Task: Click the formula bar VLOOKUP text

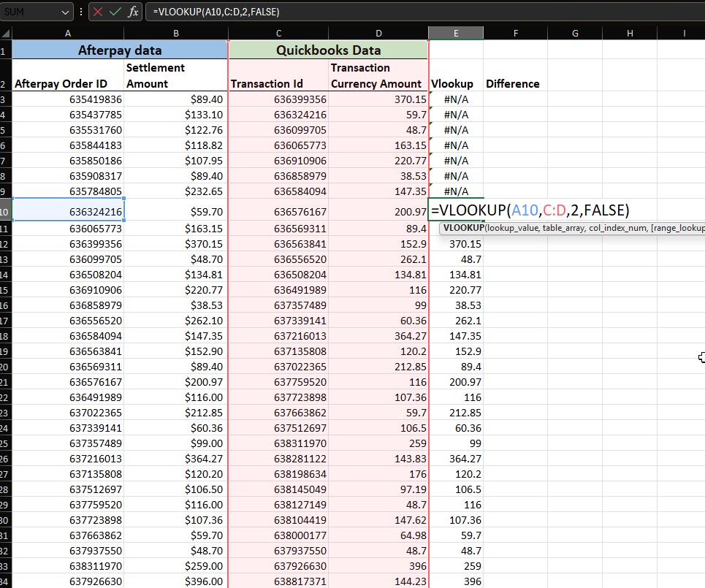Action: coord(216,12)
